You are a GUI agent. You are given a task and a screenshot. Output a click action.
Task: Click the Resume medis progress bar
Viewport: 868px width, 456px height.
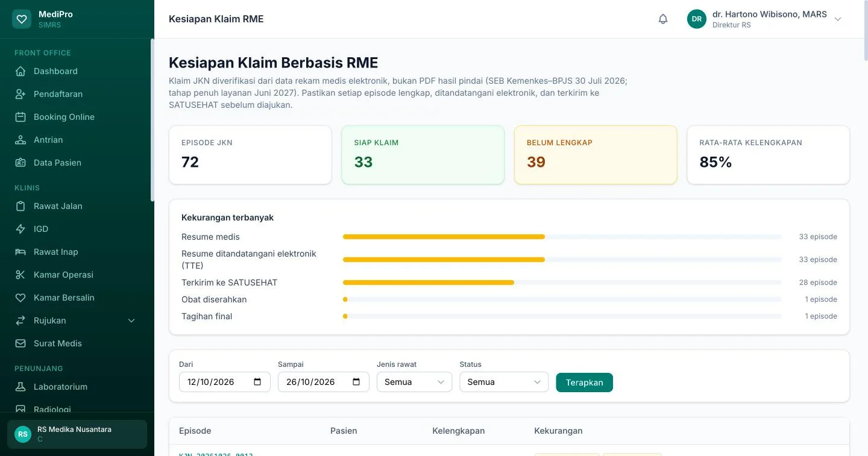[x=562, y=237]
